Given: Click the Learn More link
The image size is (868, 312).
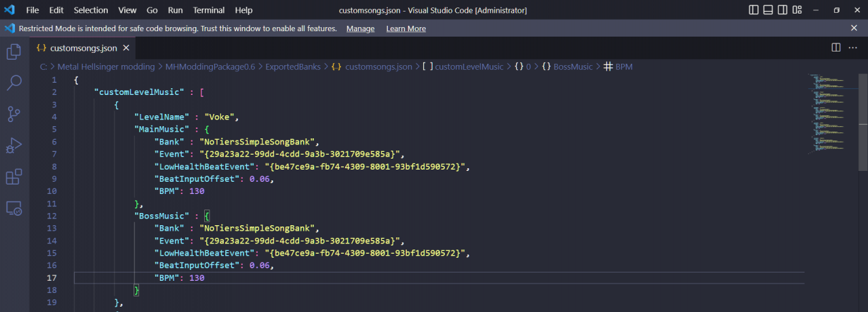Looking at the screenshot, I should (x=406, y=28).
